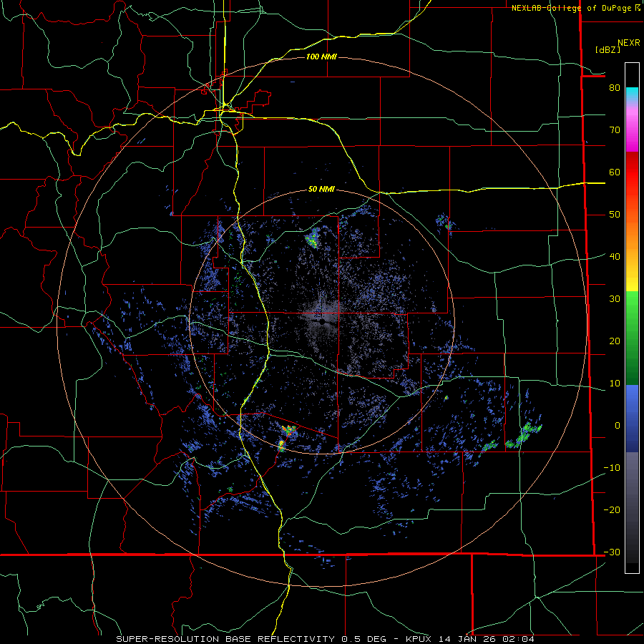644x644 pixels.
Task: Click the 50 NMI range ring label
Action: [x=321, y=190]
